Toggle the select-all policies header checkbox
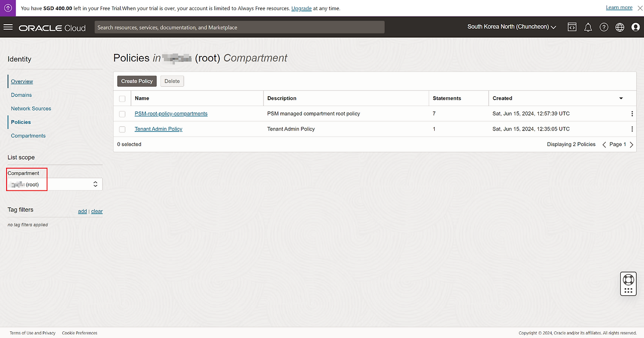Viewport: 644px width, 338px height. tap(122, 99)
